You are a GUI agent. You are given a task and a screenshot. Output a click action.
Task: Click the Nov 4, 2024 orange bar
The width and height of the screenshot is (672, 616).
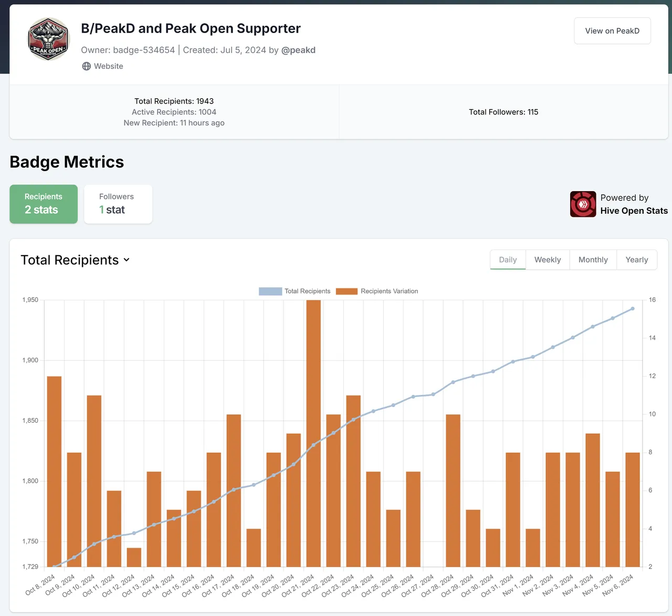593,500
